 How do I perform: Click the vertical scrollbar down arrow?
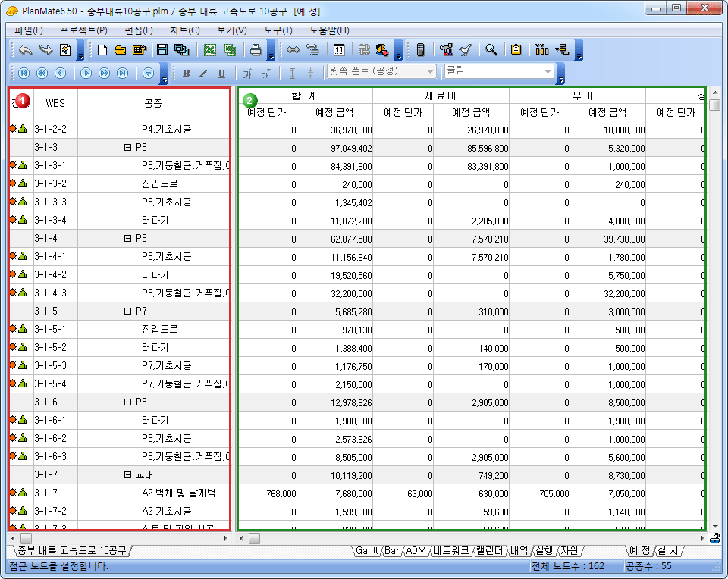coord(714,525)
